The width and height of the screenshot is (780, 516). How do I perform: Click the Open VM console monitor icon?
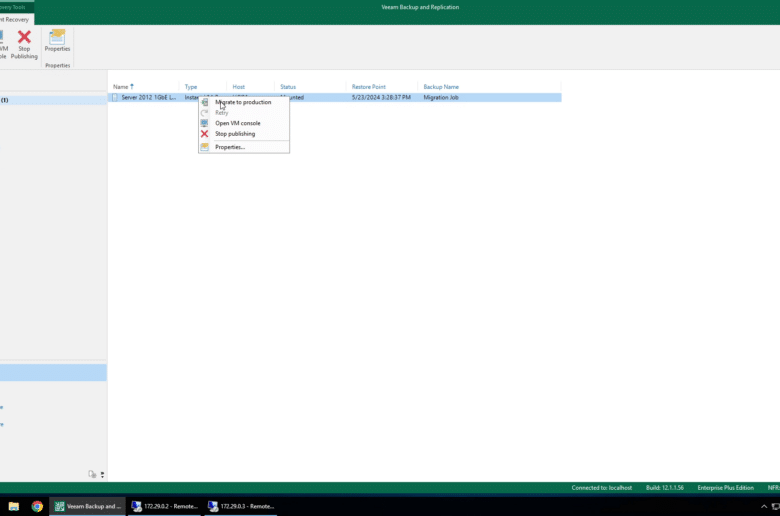[204, 123]
